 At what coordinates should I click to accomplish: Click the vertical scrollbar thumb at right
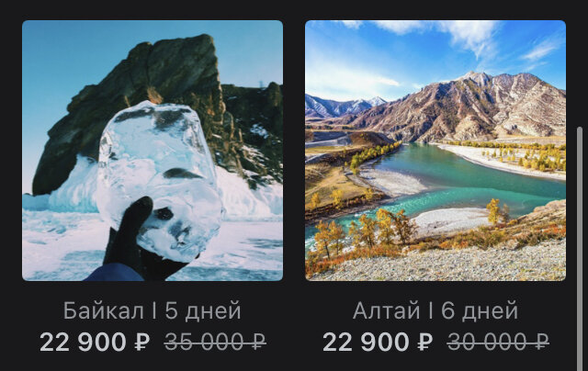coord(580,249)
